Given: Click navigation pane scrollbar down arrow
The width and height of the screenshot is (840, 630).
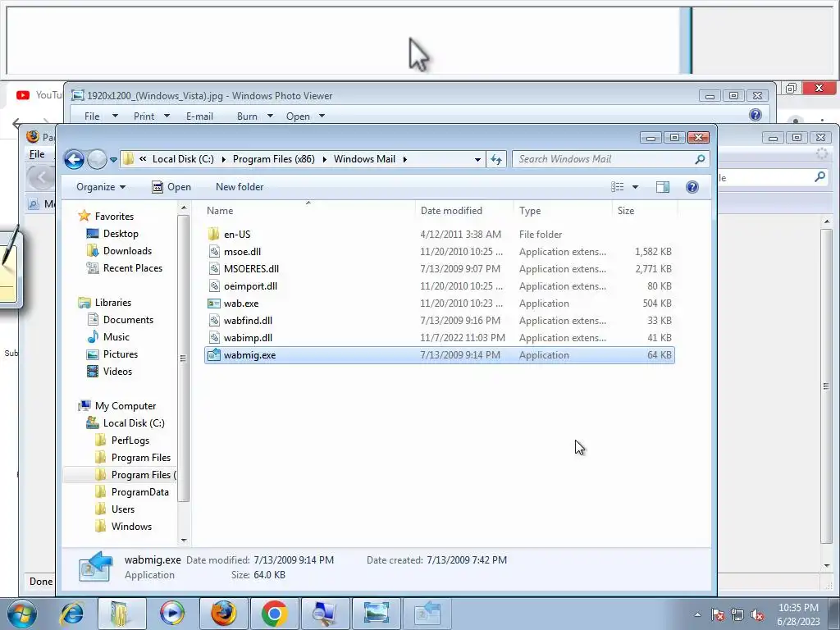Looking at the screenshot, I should (x=184, y=541).
